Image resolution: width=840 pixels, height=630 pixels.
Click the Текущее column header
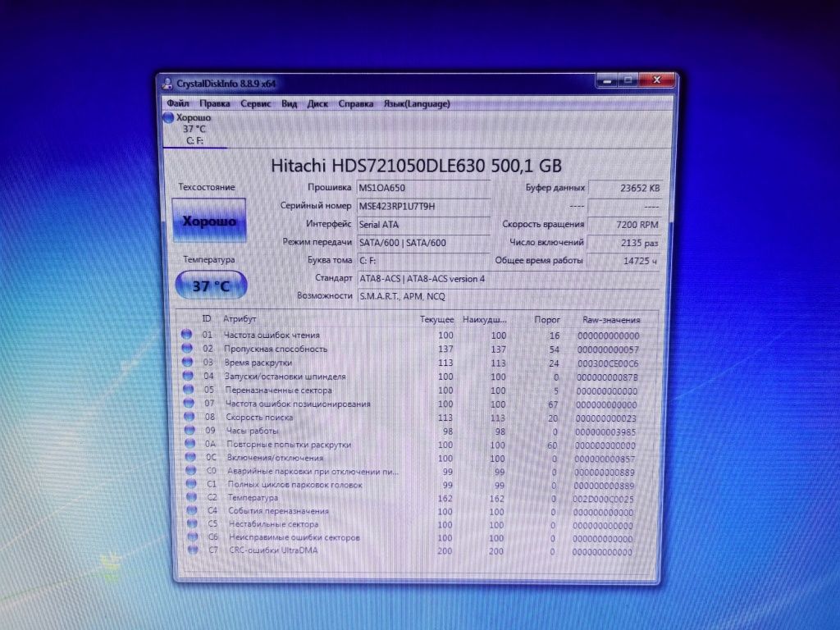pos(436,319)
